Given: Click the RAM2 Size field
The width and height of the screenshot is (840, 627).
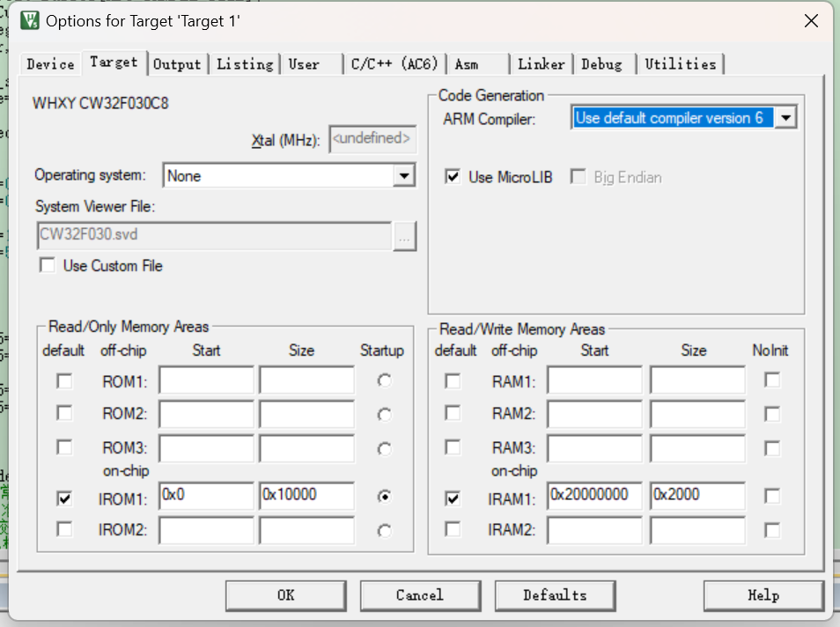Looking at the screenshot, I should coord(697,414).
